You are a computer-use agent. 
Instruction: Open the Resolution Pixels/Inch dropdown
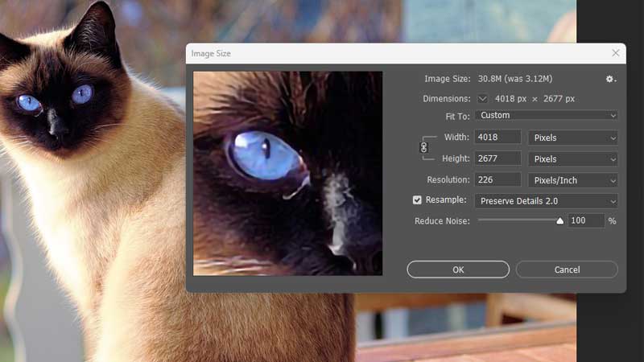572,180
